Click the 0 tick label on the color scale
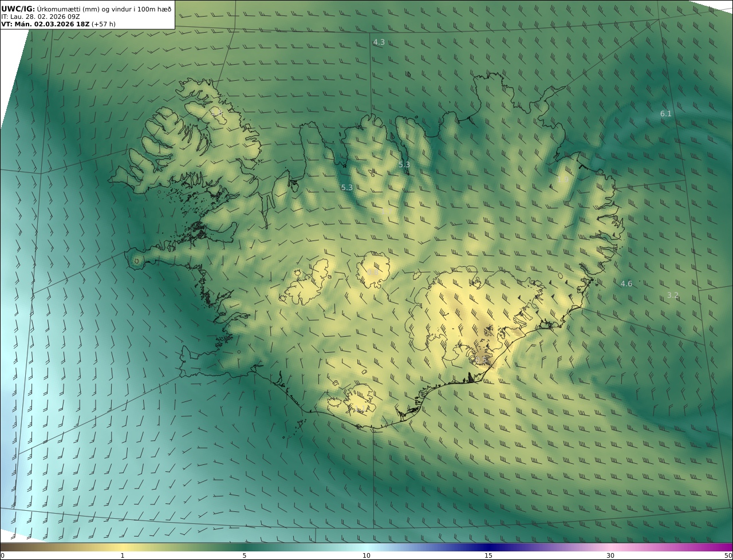733x560 pixels. (x=2, y=555)
